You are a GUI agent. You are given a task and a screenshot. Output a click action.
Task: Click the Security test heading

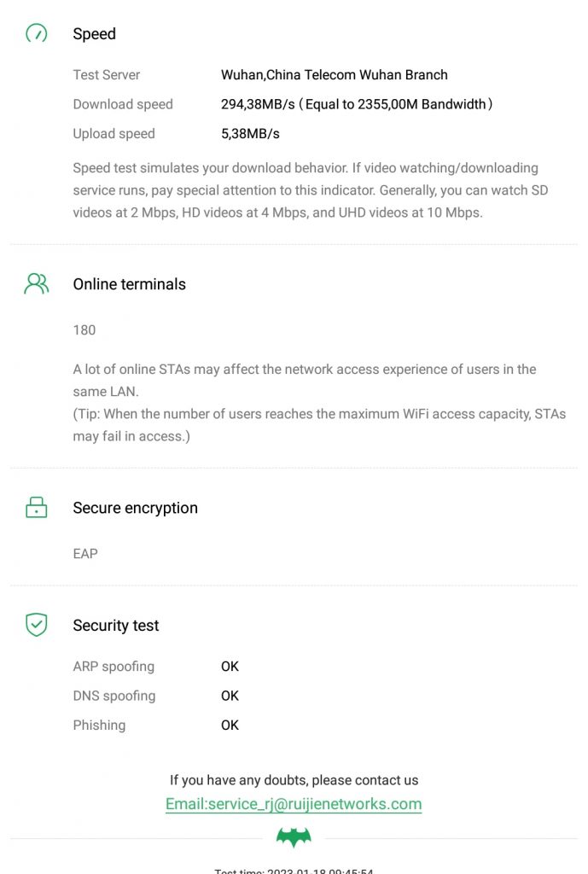(116, 626)
